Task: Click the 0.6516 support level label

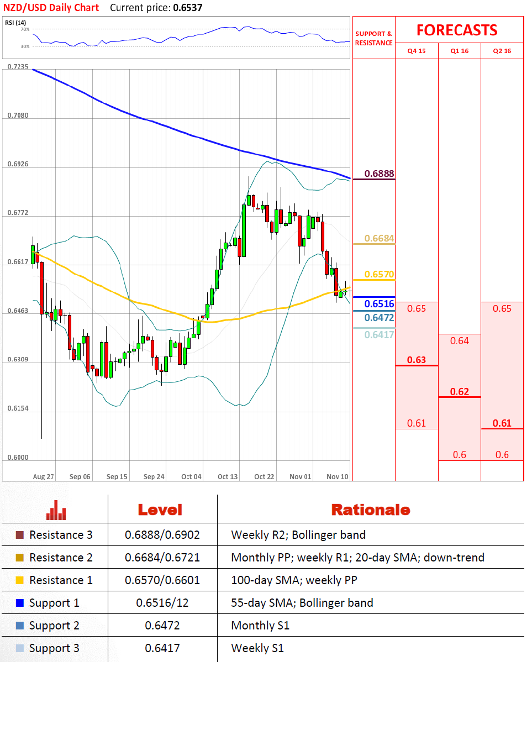Action: 379,303
